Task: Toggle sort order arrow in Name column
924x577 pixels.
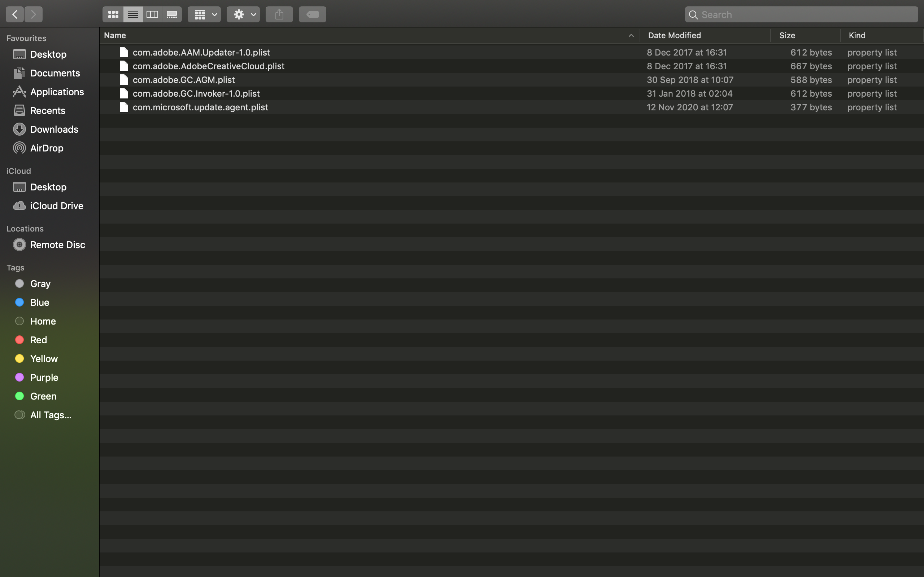Action: click(631, 35)
